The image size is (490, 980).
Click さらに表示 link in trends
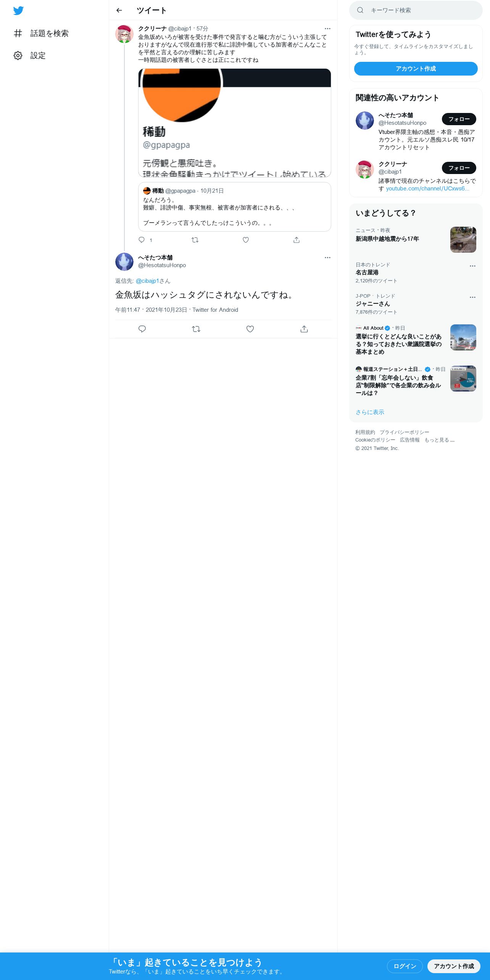coord(370,412)
